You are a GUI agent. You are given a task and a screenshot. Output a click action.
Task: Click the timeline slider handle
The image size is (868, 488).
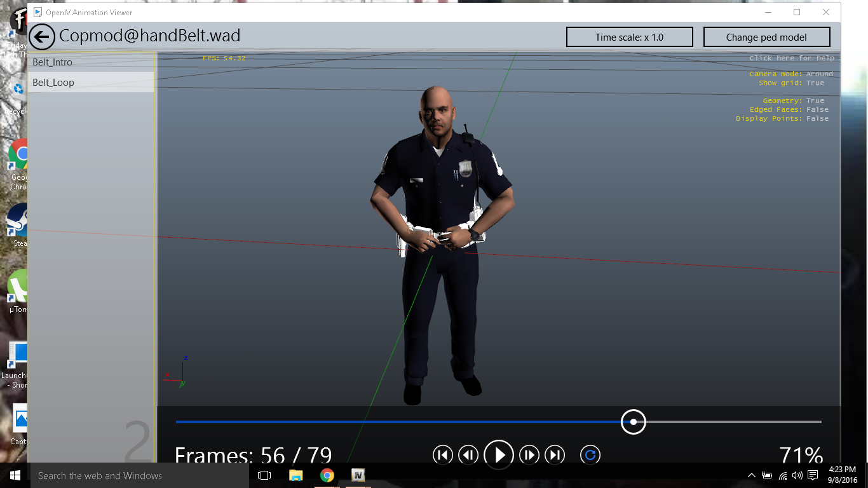click(634, 422)
